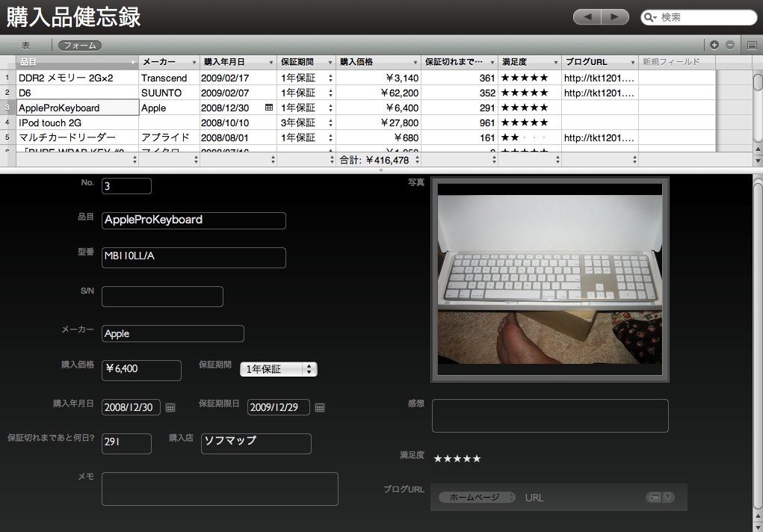The height and width of the screenshot is (532, 763).
Task: Select the IPod touch 2G cell
Action: pos(78,123)
